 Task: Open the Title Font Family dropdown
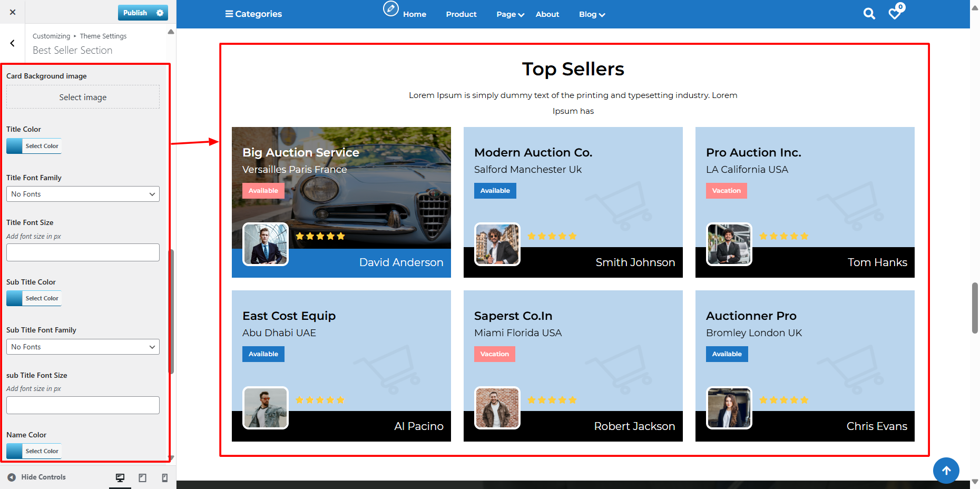pos(83,194)
